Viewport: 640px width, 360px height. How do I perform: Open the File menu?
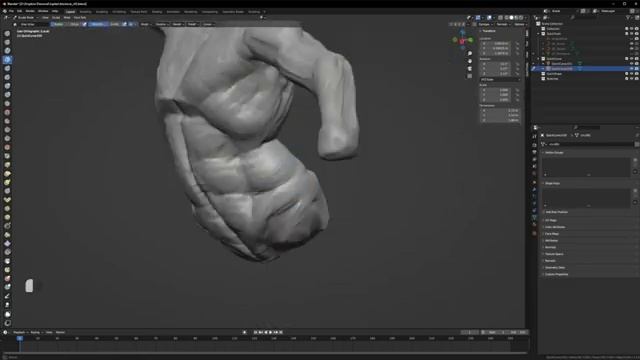pos(11,11)
